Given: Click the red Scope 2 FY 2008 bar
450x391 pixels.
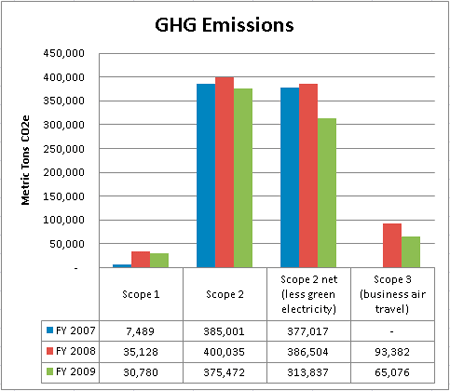Looking at the screenshot, I should point(225,172).
